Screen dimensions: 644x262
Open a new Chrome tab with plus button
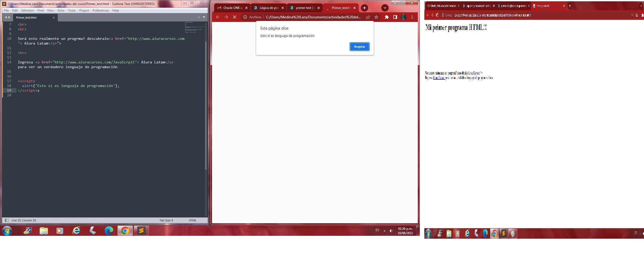coord(364,8)
